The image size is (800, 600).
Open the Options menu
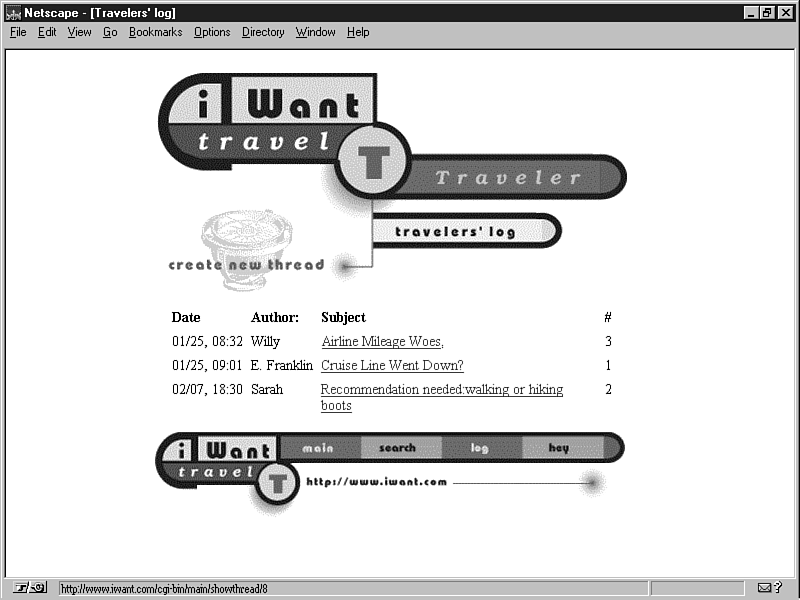tap(212, 32)
